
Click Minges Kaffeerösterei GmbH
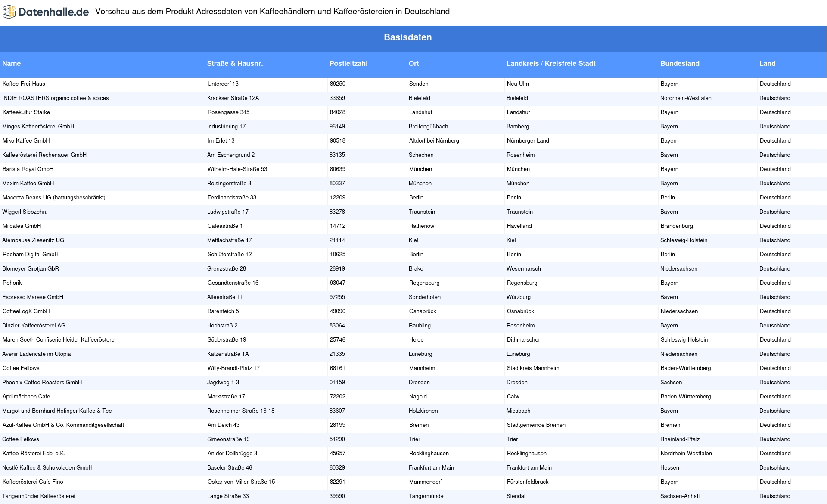pos(38,127)
